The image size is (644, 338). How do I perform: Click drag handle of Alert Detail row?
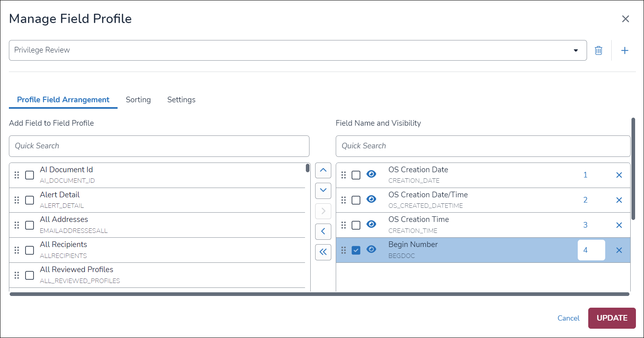[x=17, y=200]
